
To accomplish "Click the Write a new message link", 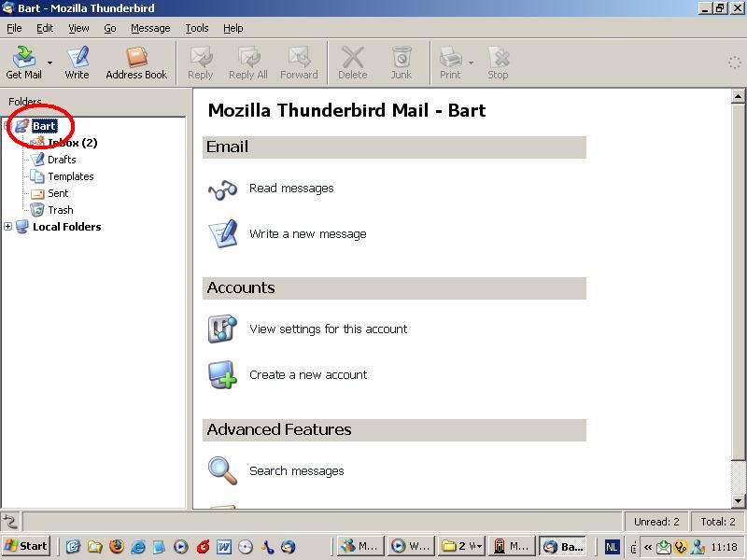I will [308, 234].
